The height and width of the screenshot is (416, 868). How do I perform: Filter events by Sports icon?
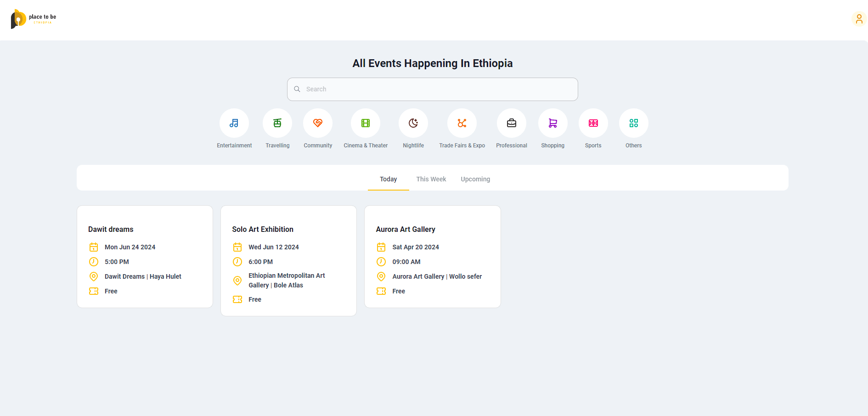[x=593, y=123]
